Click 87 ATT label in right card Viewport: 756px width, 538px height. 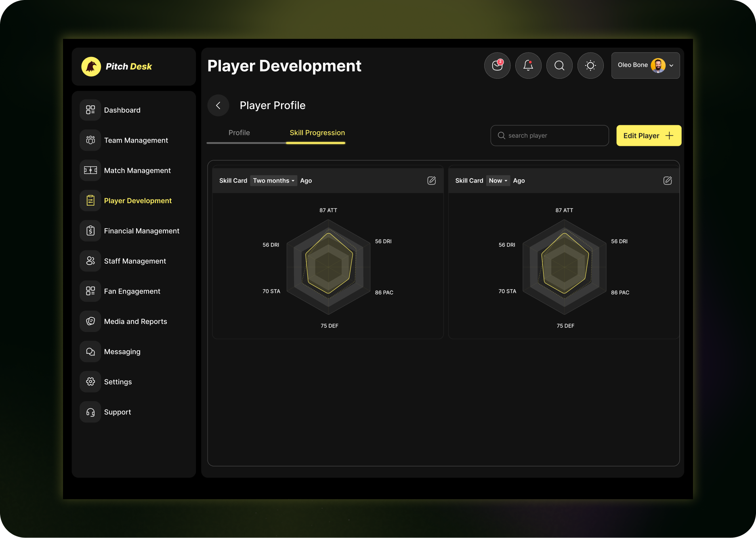click(564, 210)
